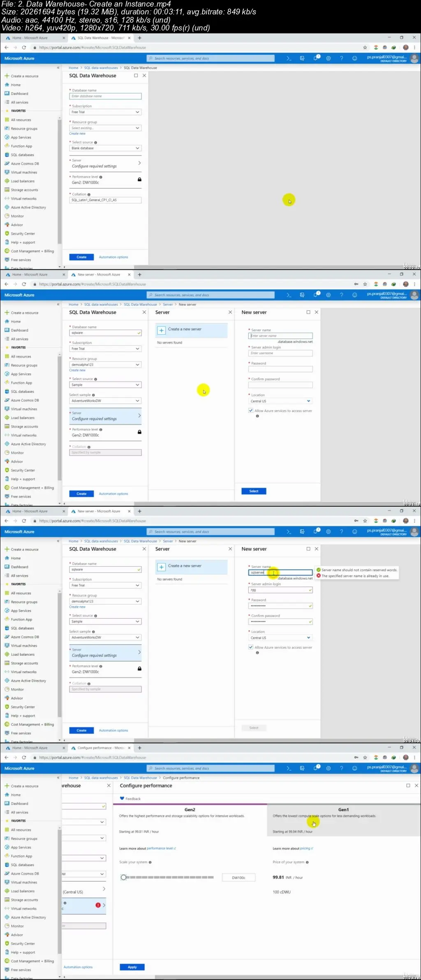The image size is (421, 980).
Task: Toggle 'Allow Azure services' checkbox below filled password fields
Action: [x=251, y=647]
